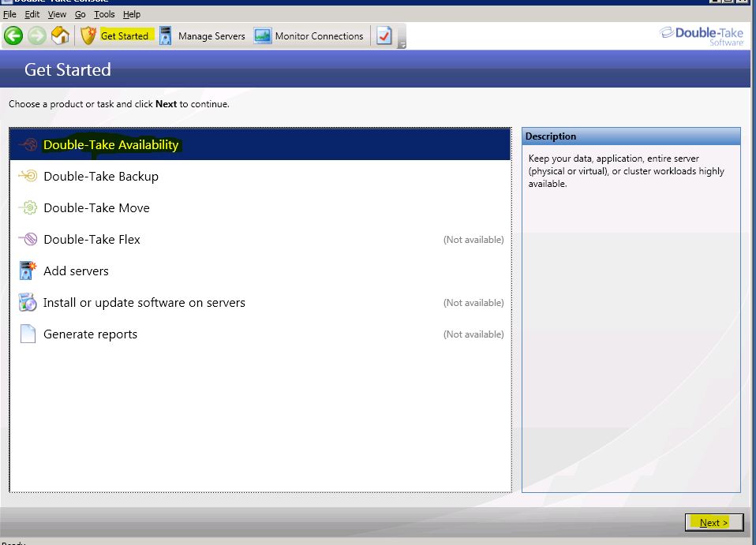Open the Go menu
The height and width of the screenshot is (545, 756).
click(x=80, y=14)
